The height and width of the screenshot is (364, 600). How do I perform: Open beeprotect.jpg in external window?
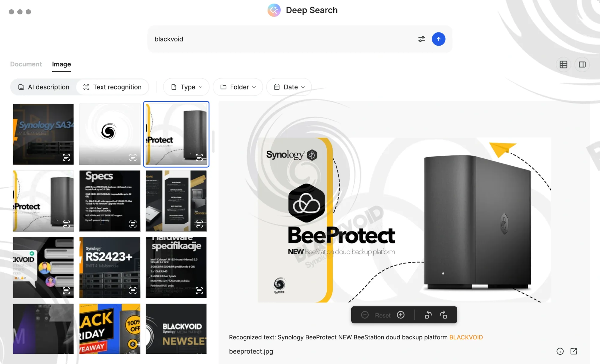pos(574,351)
